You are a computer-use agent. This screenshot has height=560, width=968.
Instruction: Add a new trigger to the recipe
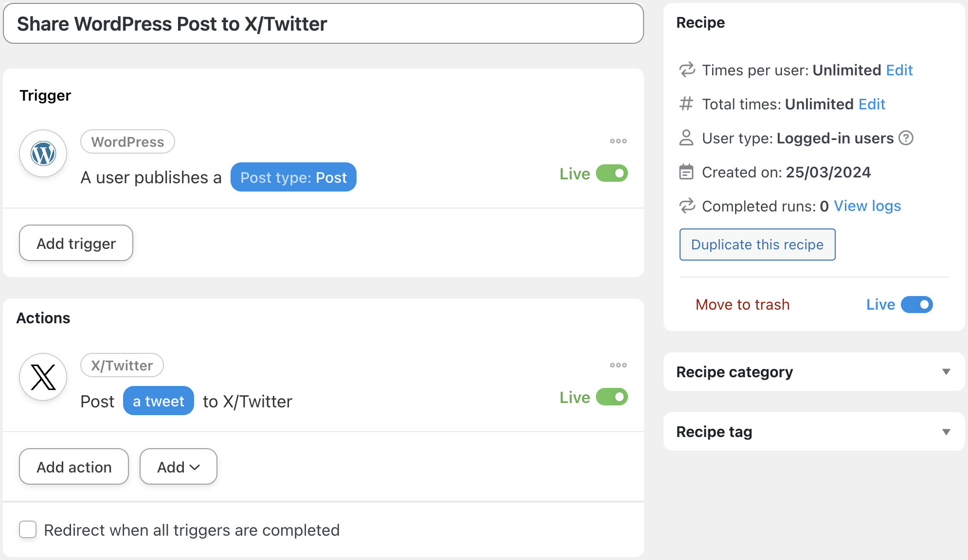pyautogui.click(x=75, y=243)
